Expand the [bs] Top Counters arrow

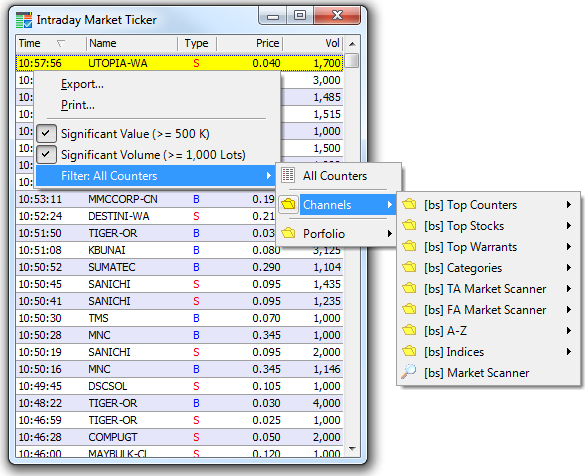(x=568, y=204)
